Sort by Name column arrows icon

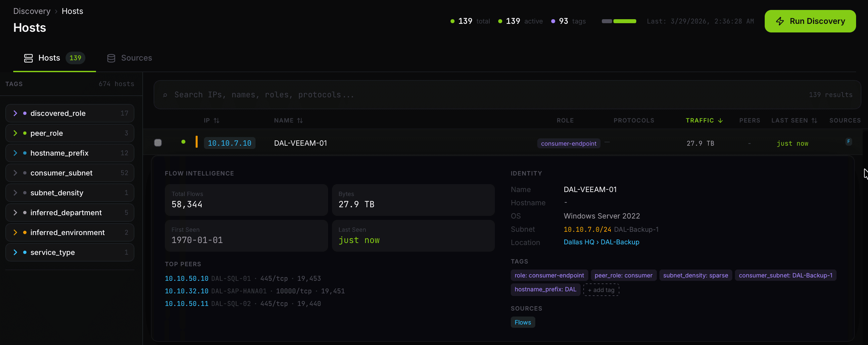[300, 121]
